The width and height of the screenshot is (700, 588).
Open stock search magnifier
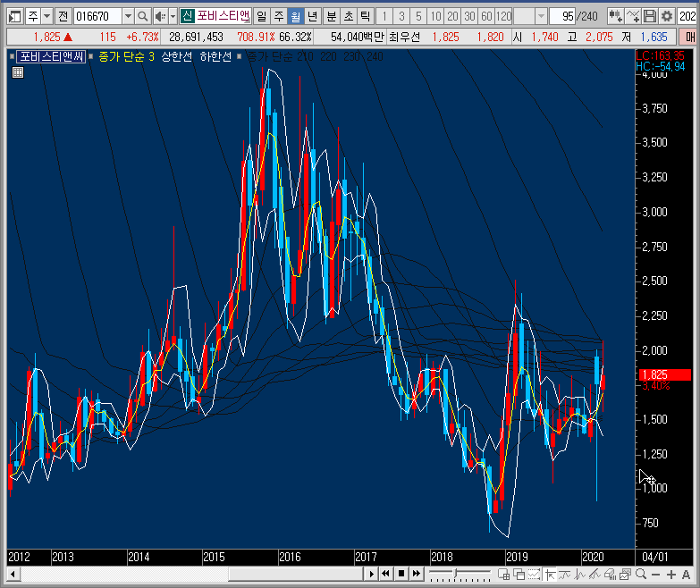pyautogui.click(x=142, y=16)
